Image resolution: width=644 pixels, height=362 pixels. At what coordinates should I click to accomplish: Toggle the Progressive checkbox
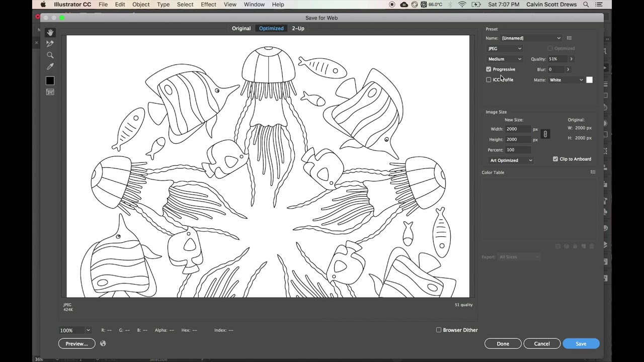tap(489, 69)
